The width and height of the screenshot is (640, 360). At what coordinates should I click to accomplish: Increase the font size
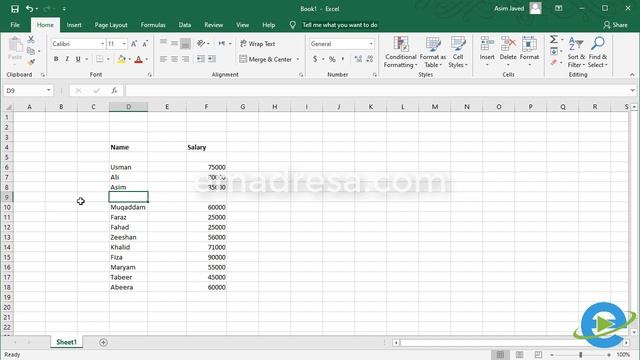(x=134, y=44)
